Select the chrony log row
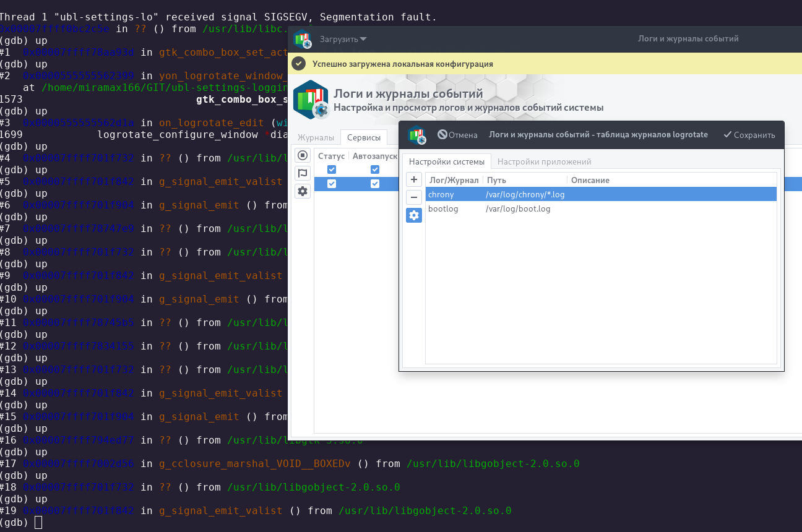The height and width of the screenshot is (532, 802). [x=601, y=194]
